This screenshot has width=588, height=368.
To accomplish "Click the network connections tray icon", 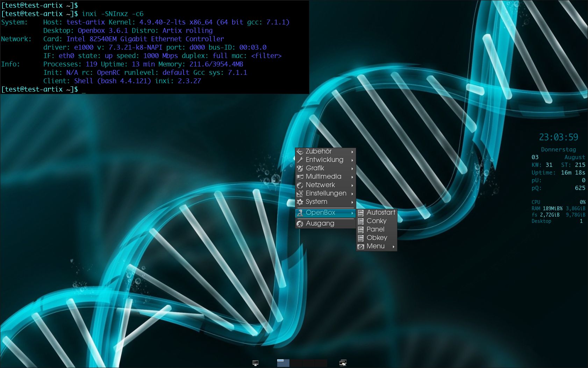I will click(x=343, y=363).
